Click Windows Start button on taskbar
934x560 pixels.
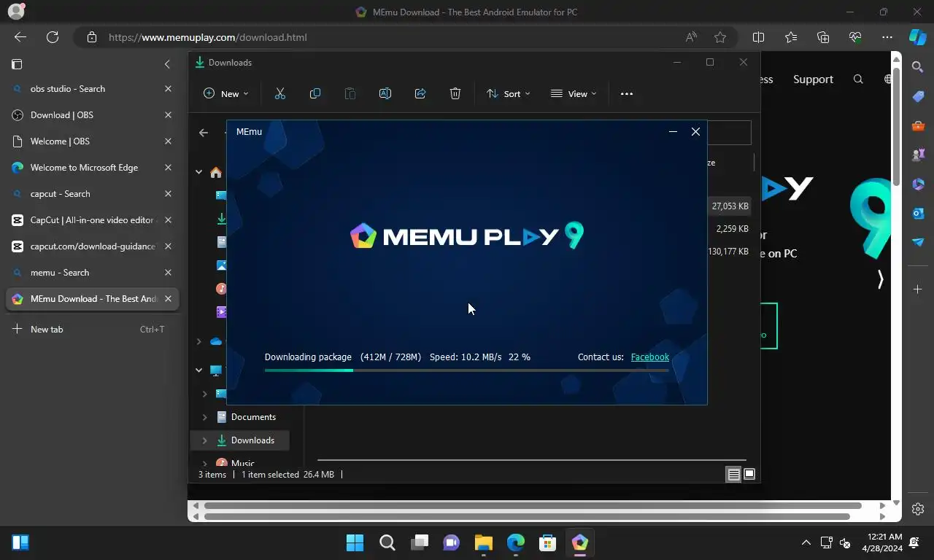tap(355, 542)
